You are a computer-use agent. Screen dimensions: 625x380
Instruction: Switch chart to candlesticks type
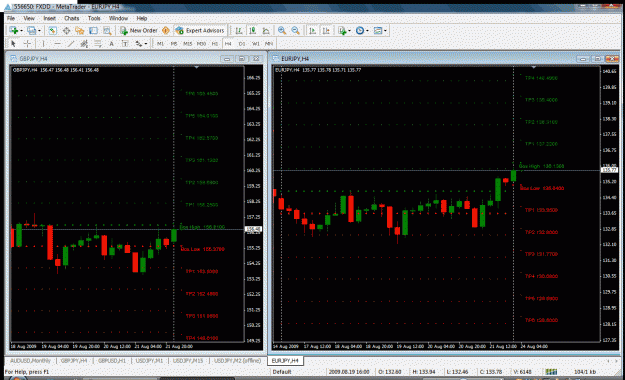[x=252, y=31]
